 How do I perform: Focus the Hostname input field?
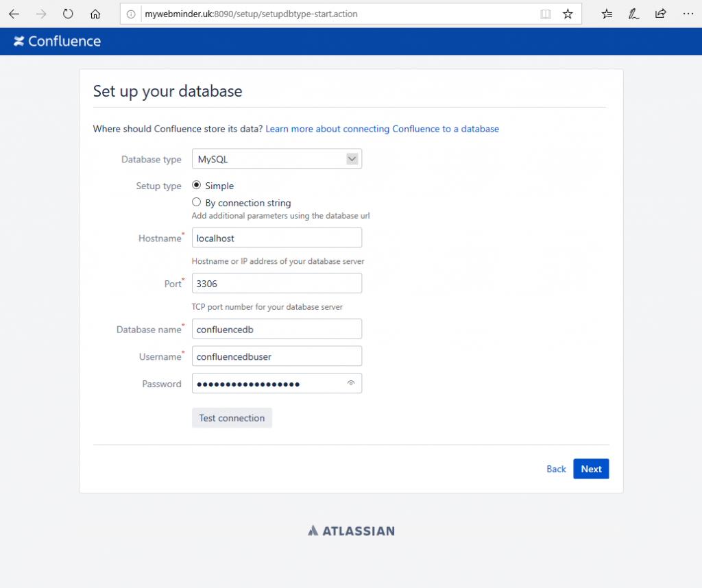[x=277, y=238]
